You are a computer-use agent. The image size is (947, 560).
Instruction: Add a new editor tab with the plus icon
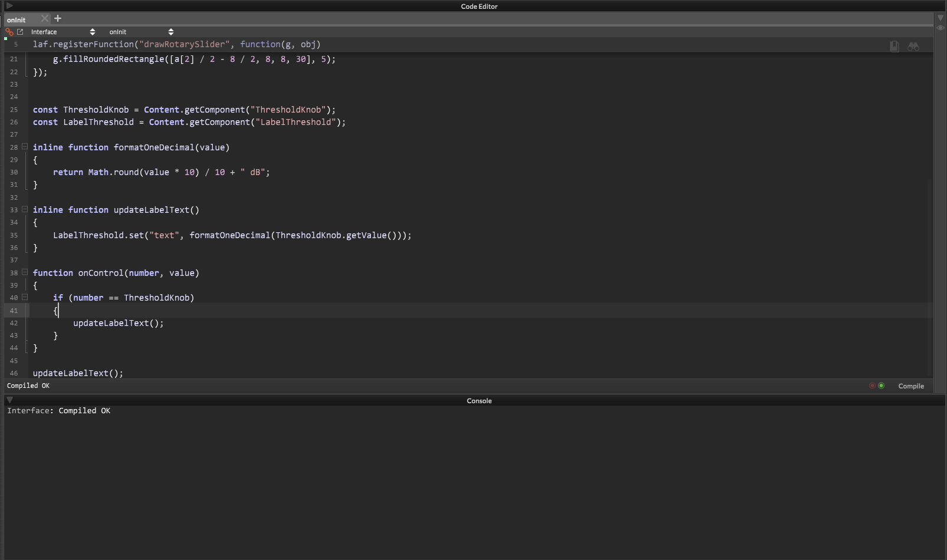click(58, 18)
